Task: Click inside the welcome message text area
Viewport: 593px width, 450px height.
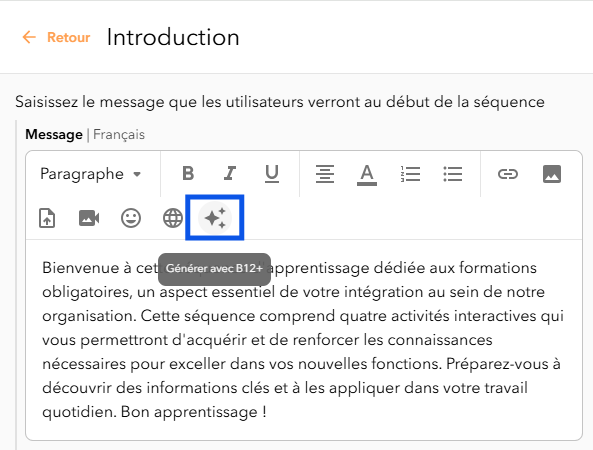Action: pos(304,340)
